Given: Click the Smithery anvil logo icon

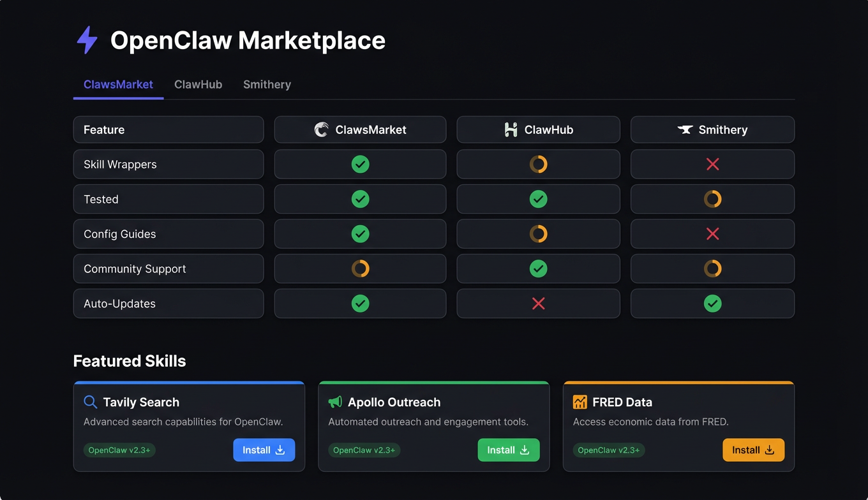Looking at the screenshot, I should coord(685,130).
